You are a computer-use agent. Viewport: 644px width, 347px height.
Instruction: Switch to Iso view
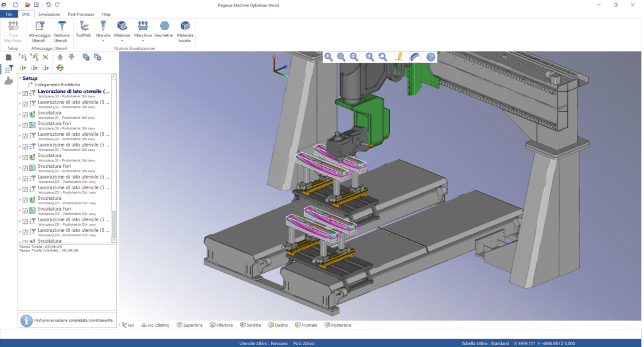[128, 325]
